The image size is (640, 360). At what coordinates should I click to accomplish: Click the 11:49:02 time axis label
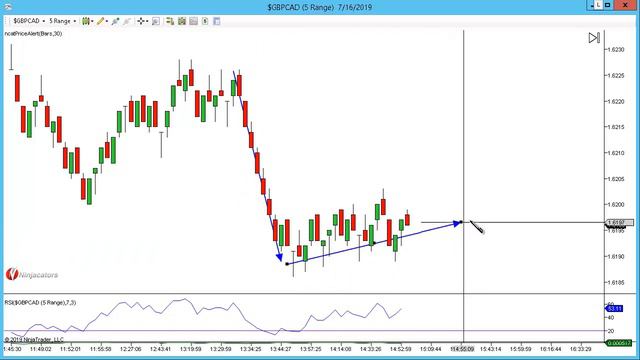(41, 349)
